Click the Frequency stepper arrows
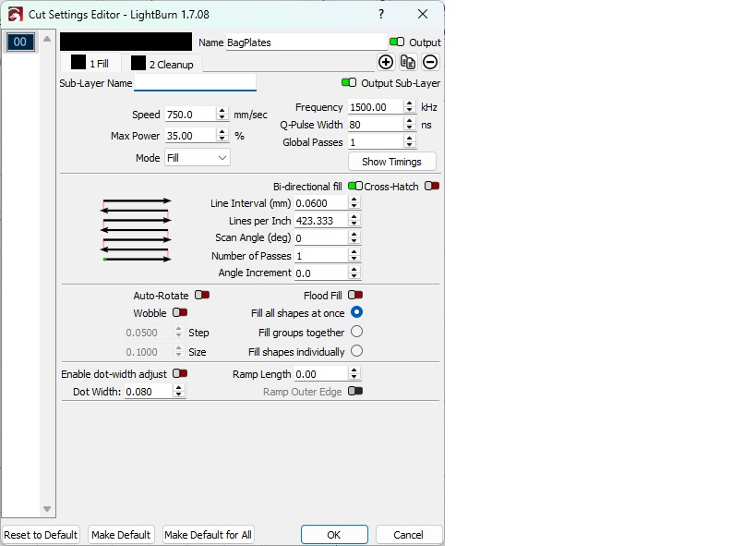 (x=409, y=106)
